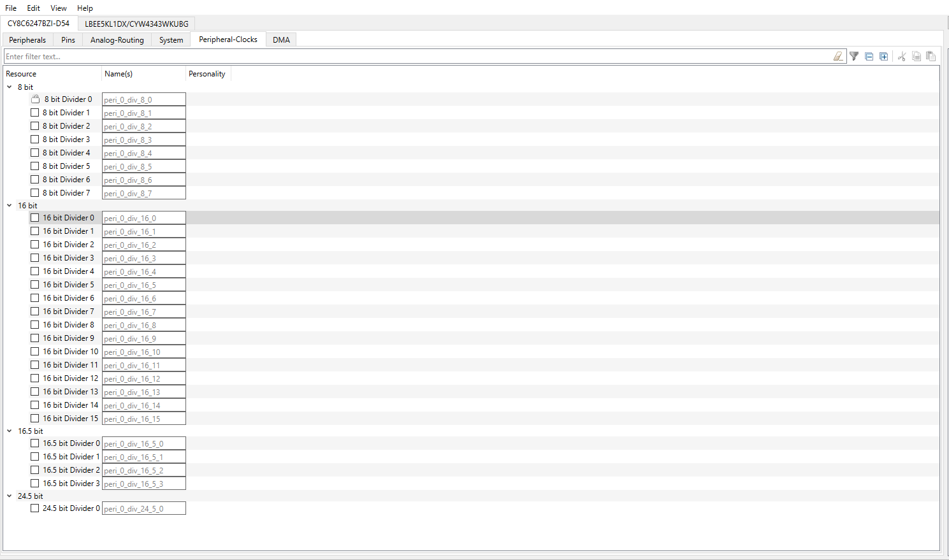Viewport: 949px width, 560px height.
Task: Select the Peripheral-Clocks tab
Action: pyautogui.click(x=228, y=39)
